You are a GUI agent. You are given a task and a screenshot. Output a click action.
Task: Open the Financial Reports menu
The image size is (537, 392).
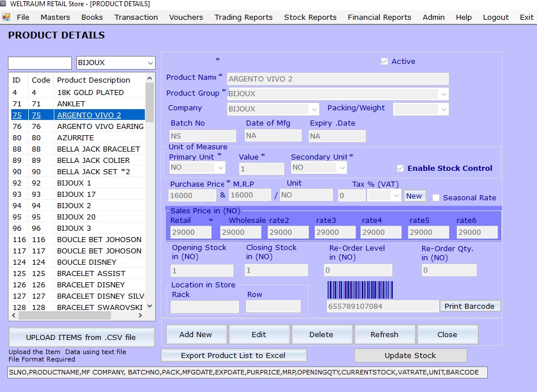click(x=380, y=17)
